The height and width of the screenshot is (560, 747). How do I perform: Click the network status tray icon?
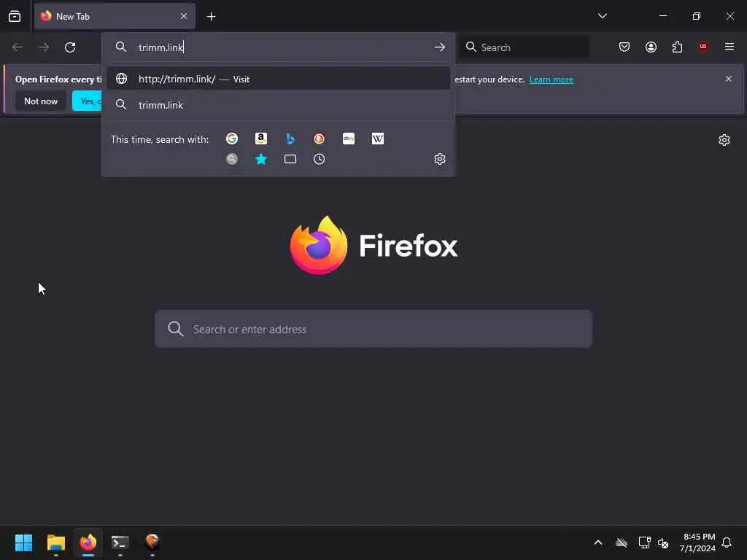(x=645, y=542)
